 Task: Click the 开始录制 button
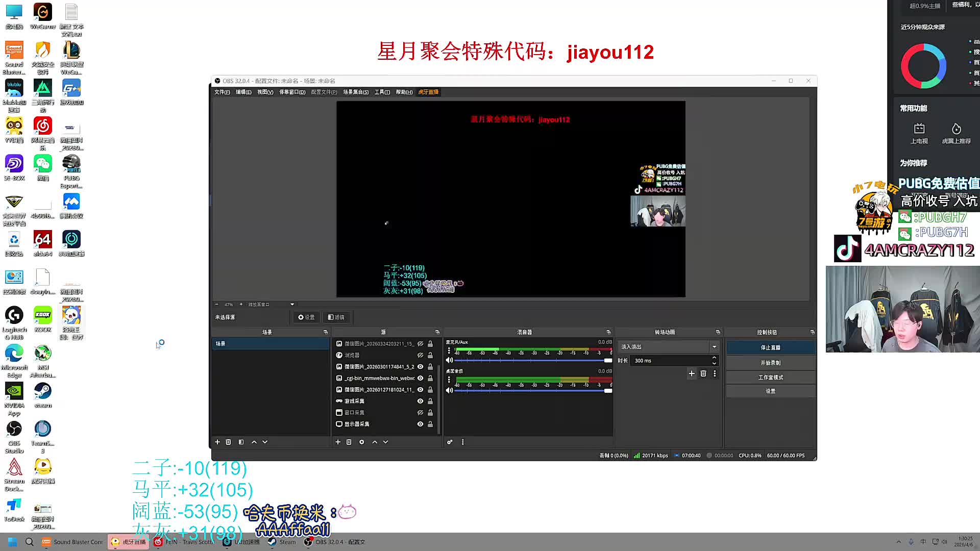[x=770, y=363]
